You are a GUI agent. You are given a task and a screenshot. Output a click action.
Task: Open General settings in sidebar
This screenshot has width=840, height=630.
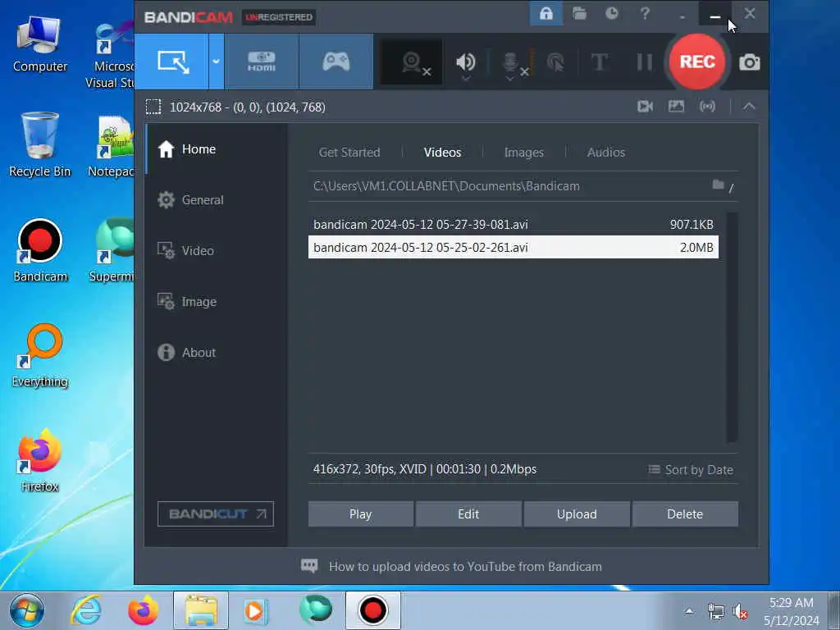pyautogui.click(x=217, y=200)
